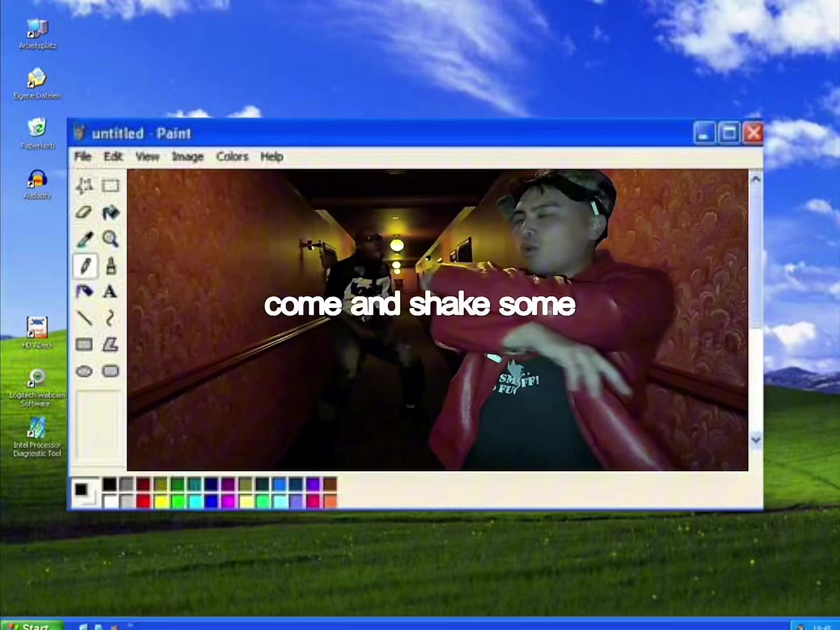
Task: Click the Start button
Action: click(32, 625)
